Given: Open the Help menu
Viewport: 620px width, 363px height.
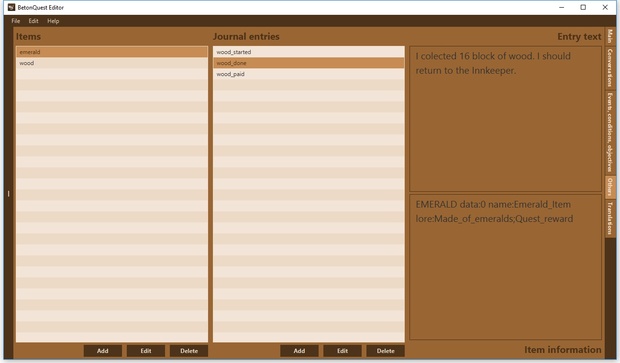Looking at the screenshot, I should click(x=53, y=21).
